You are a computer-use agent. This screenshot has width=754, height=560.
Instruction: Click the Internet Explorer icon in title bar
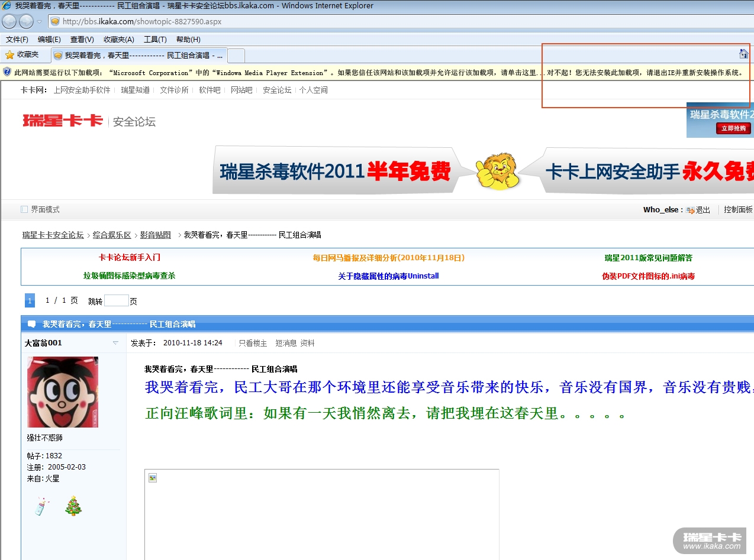click(x=7, y=5)
